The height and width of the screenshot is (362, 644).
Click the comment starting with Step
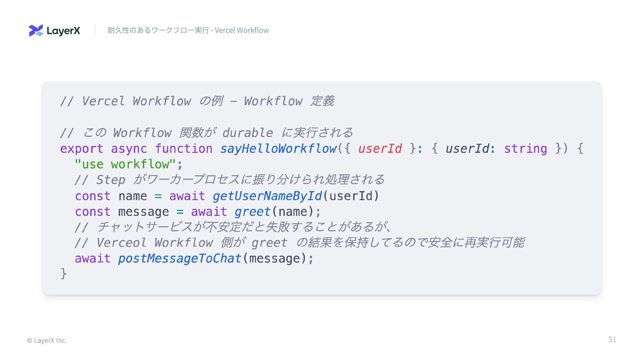[229, 180]
